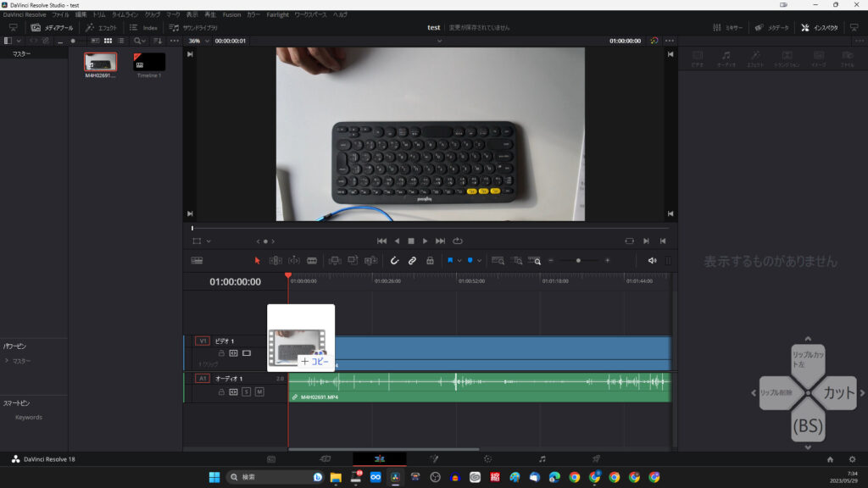Open the Index panel button
Screen dimensions: 868x488
point(143,28)
